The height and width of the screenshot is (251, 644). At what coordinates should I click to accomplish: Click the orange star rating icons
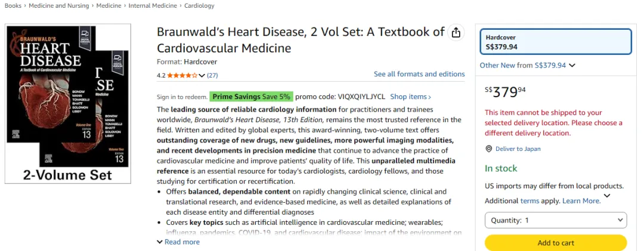[182, 76]
